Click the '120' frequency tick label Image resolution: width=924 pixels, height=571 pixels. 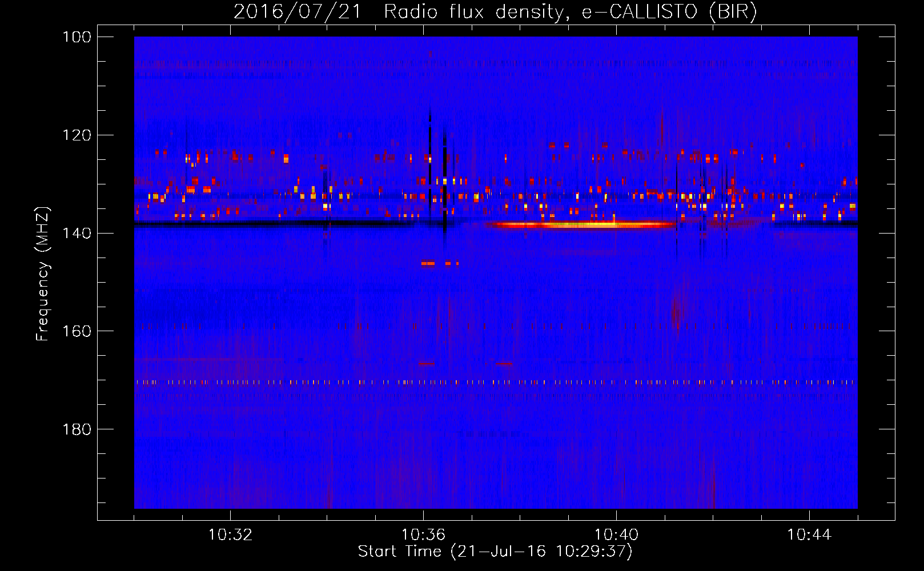click(x=77, y=135)
